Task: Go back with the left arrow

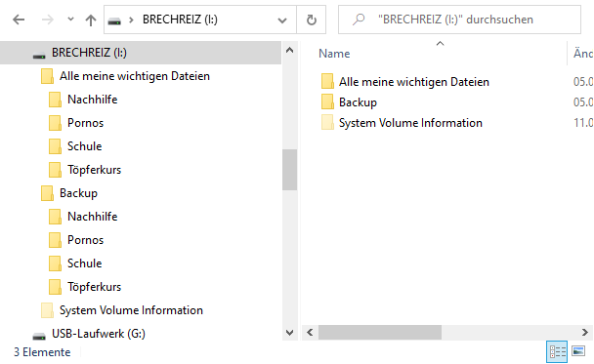Action: (x=19, y=20)
